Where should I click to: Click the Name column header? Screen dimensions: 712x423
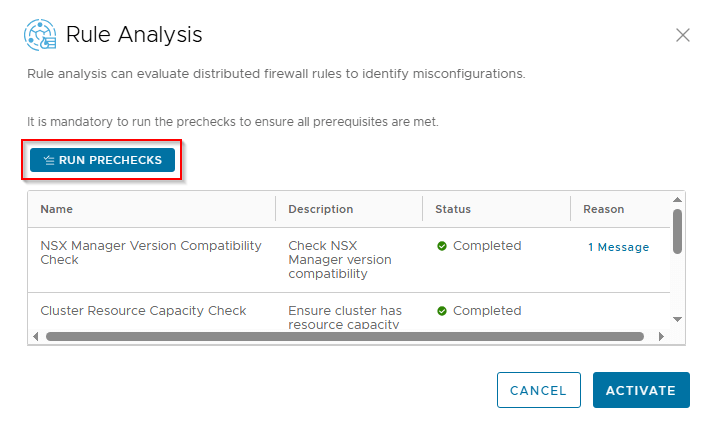(56, 209)
